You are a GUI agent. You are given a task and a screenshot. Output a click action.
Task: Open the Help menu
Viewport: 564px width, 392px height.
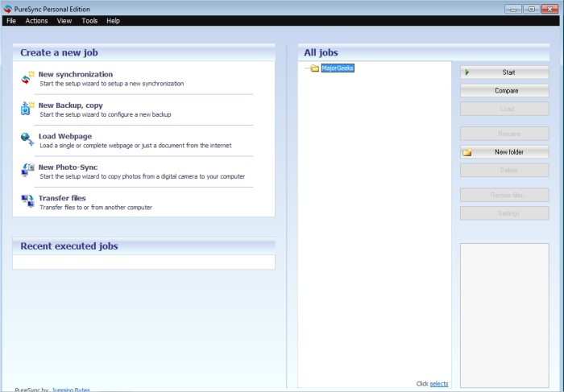coord(113,21)
